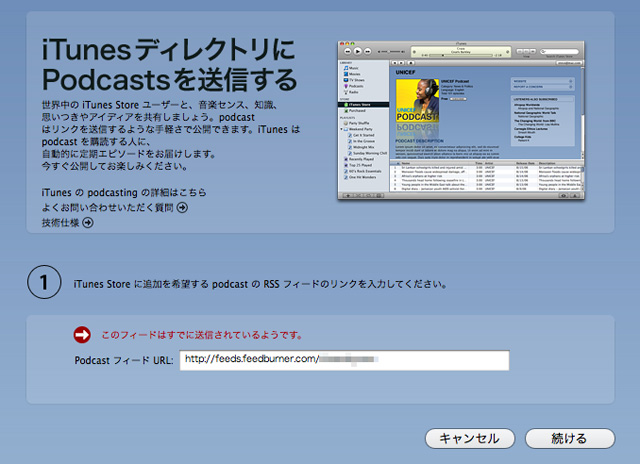Open よくお問い合わせいただく質問 link
Image resolution: width=640 pixels, height=464 pixels.
click(108, 207)
